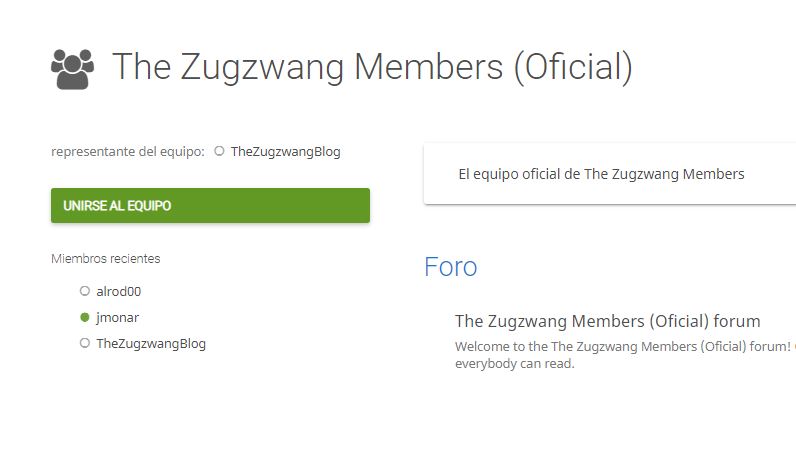Open alrod00's profile from recent members
The image size is (796, 468).
[x=119, y=291]
